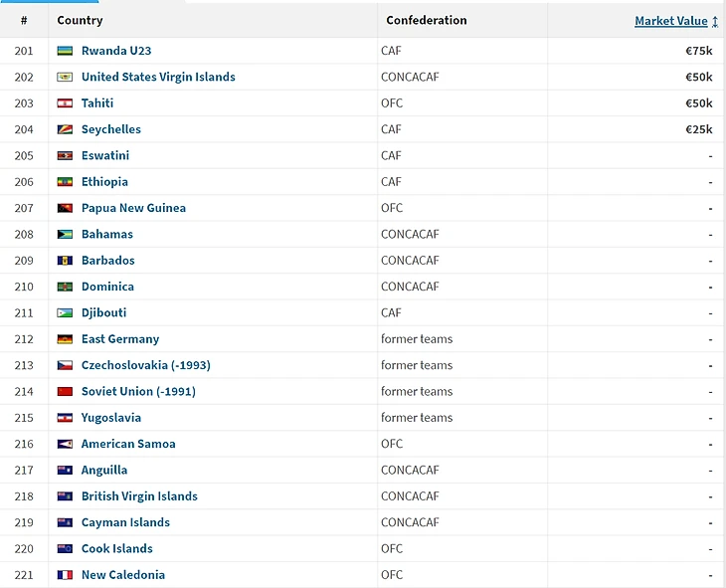Click the East Germany flag icon
This screenshot has height=588, width=726.
(x=65, y=339)
